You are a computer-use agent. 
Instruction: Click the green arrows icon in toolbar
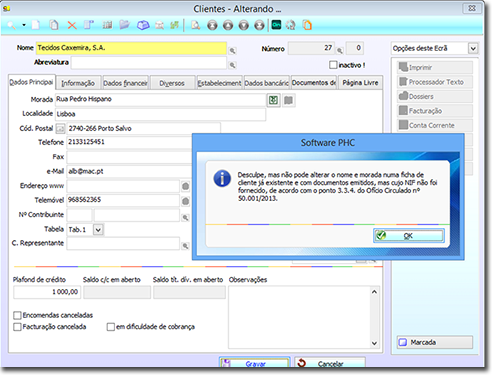pos(174,25)
